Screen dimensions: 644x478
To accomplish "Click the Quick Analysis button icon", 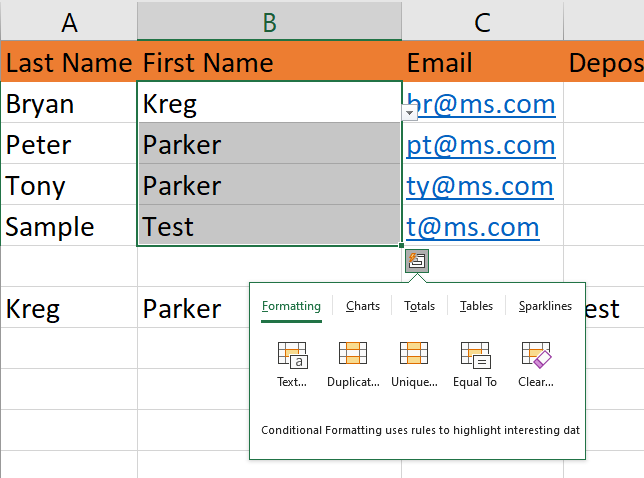I will point(416,260).
